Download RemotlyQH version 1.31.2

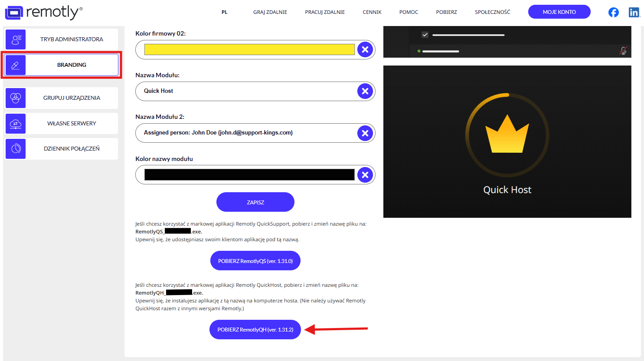[x=255, y=330]
